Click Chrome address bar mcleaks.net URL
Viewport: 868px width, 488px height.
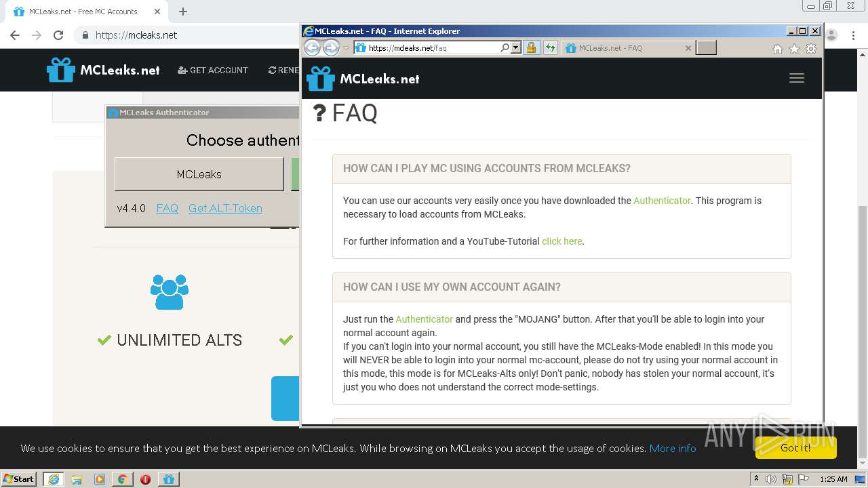(x=136, y=35)
